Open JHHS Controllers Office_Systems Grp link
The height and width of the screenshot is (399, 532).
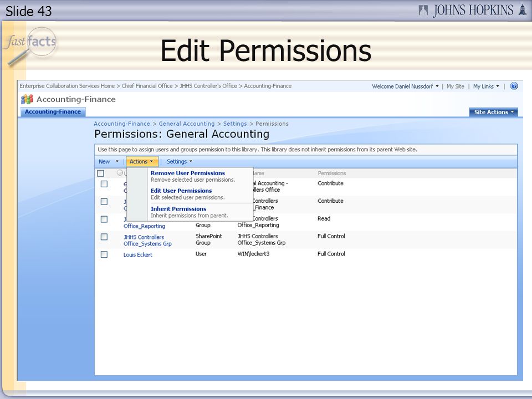147,240
